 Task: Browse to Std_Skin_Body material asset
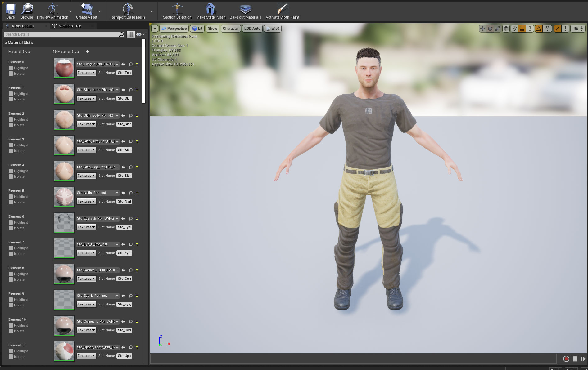click(x=131, y=116)
